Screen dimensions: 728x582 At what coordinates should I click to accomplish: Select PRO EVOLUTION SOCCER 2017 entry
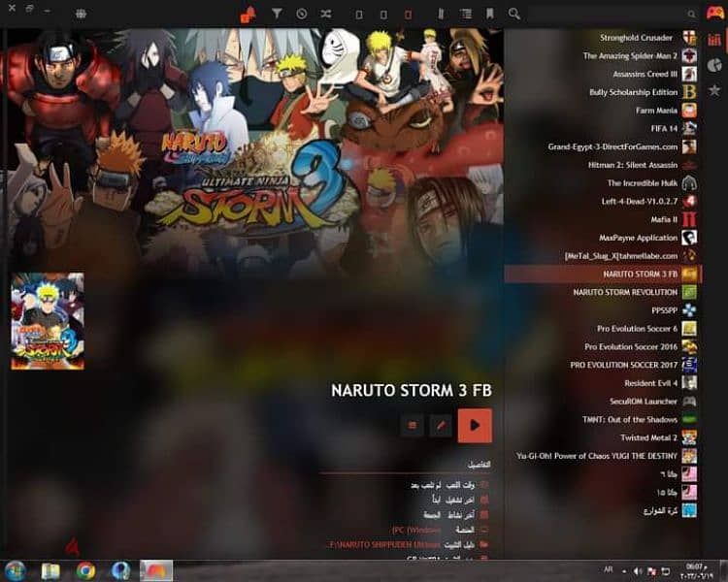(603, 365)
